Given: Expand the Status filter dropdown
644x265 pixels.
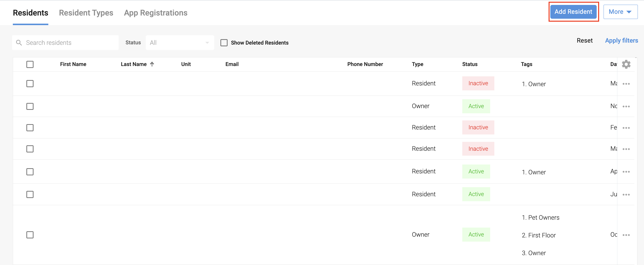Looking at the screenshot, I should [179, 43].
